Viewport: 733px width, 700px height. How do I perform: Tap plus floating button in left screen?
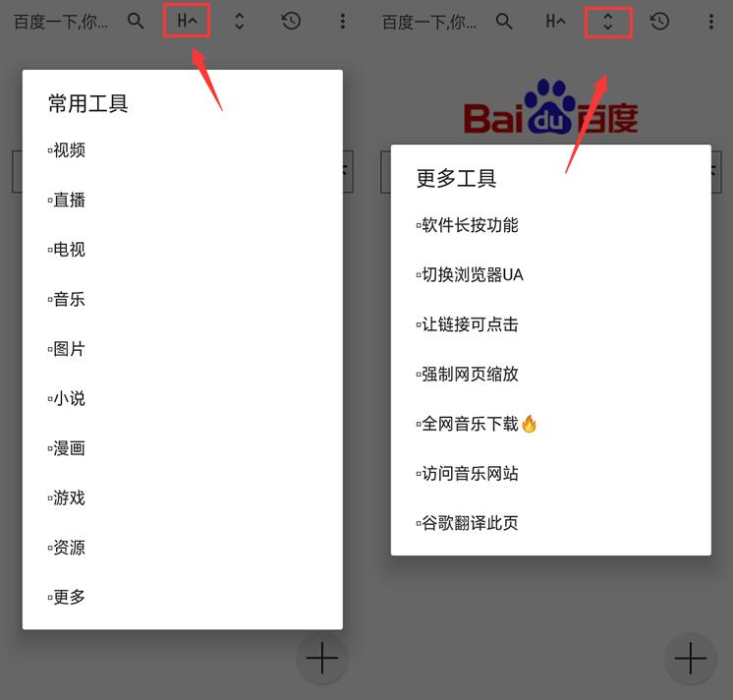tap(322, 659)
